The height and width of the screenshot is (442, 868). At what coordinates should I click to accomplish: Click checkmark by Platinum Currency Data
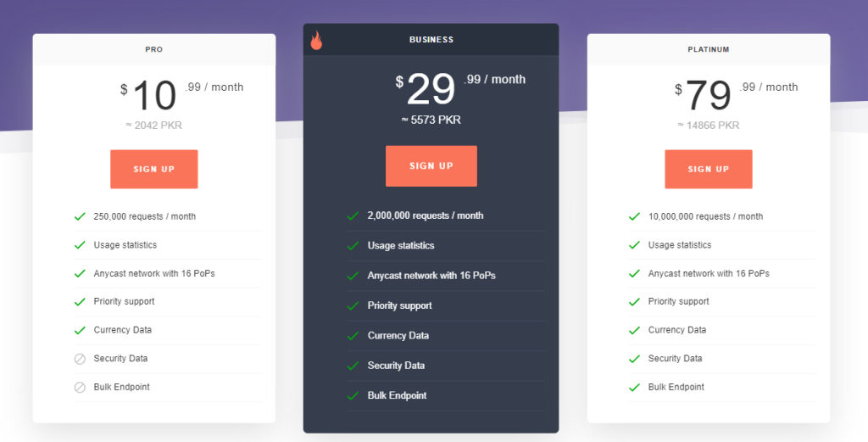pos(634,330)
